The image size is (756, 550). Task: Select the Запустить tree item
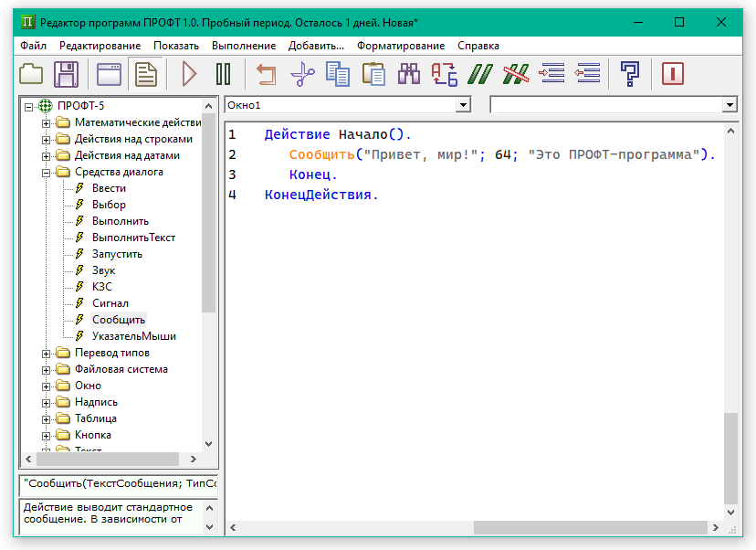tap(117, 254)
